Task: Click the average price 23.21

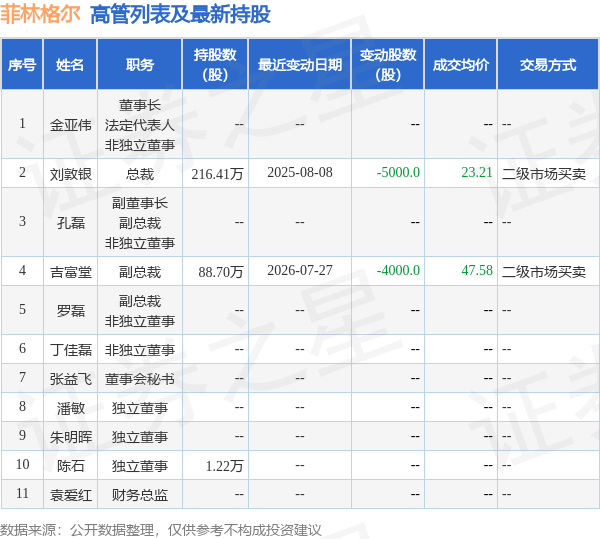Action: (477, 172)
